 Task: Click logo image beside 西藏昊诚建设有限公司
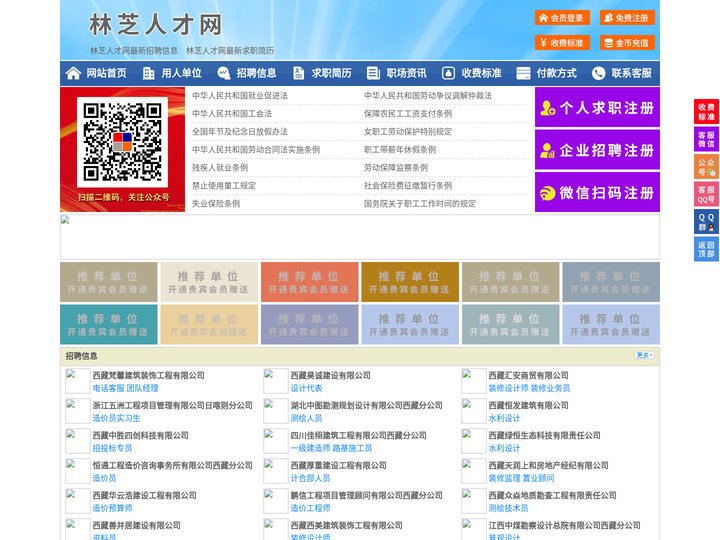276,381
